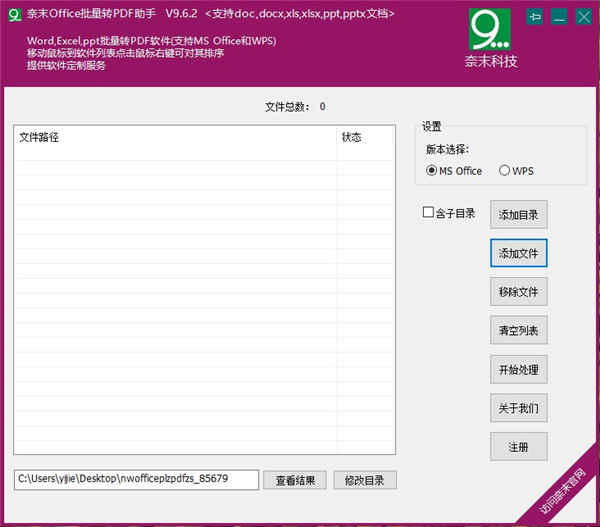
Task: Click the 注册 register button
Action: click(x=518, y=447)
